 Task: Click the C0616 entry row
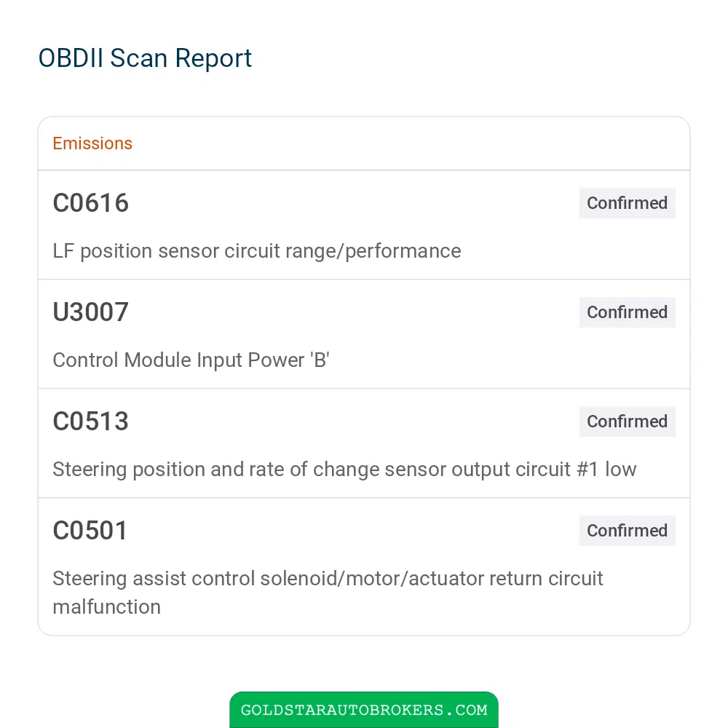point(364,225)
